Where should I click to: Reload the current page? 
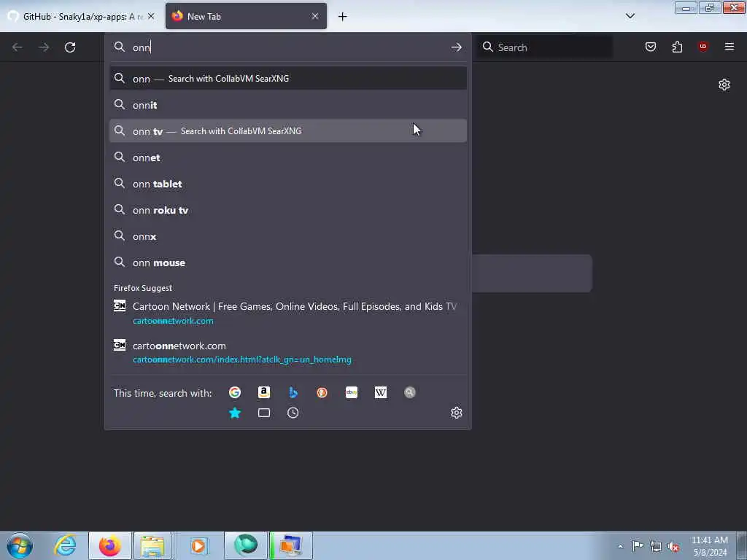[70, 47]
